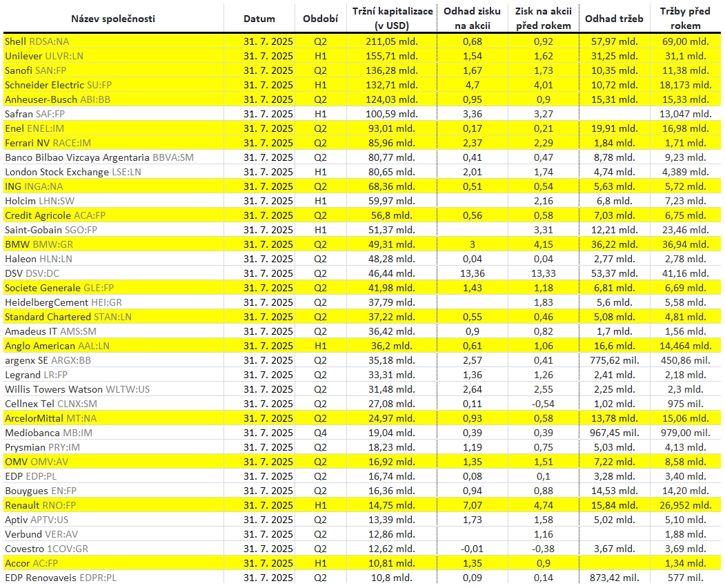
Task: Click the 'Datum' column header
Action: click(x=259, y=19)
